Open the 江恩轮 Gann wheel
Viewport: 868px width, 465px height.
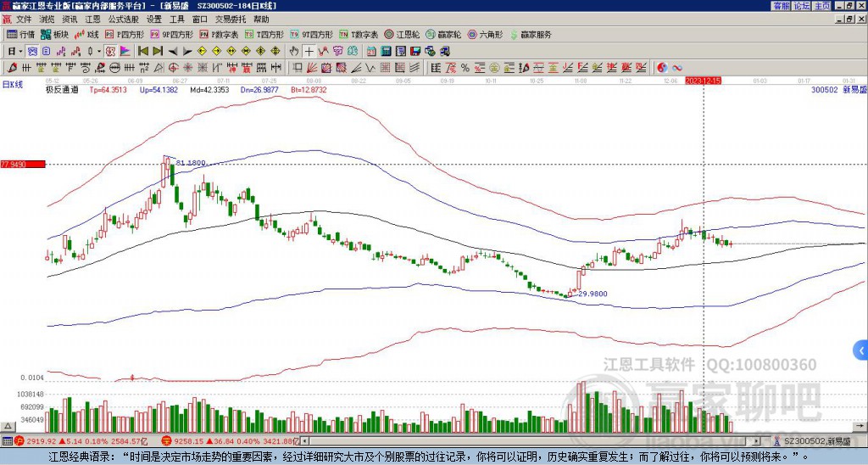(x=403, y=34)
